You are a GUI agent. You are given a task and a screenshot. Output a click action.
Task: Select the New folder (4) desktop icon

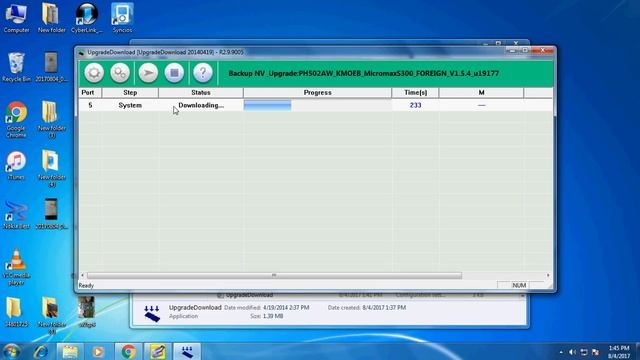click(51, 169)
